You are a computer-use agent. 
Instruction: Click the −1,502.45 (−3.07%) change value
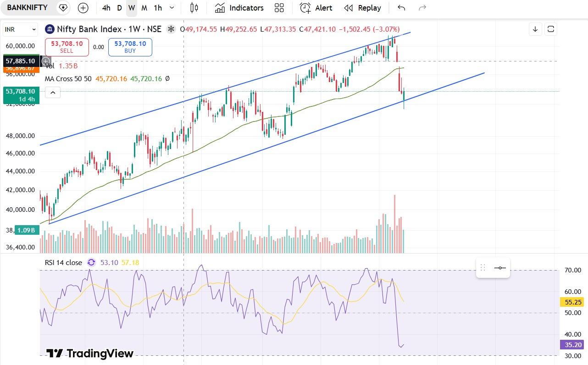click(x=369, y=29)
